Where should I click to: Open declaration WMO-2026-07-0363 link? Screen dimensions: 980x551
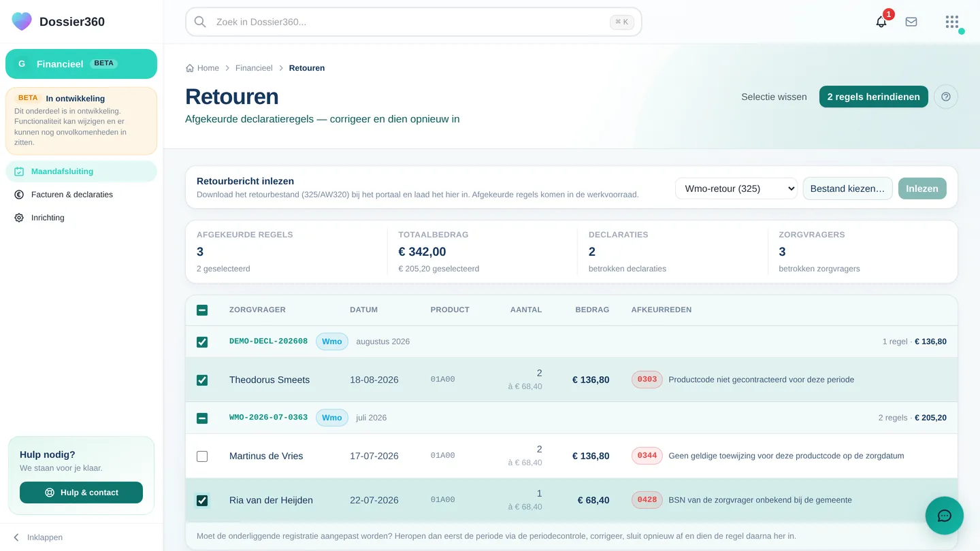click(x=268, y=418)
